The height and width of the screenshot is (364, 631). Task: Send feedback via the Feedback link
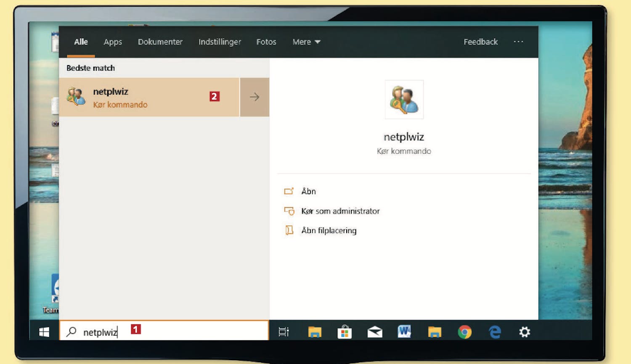(480, 42)
